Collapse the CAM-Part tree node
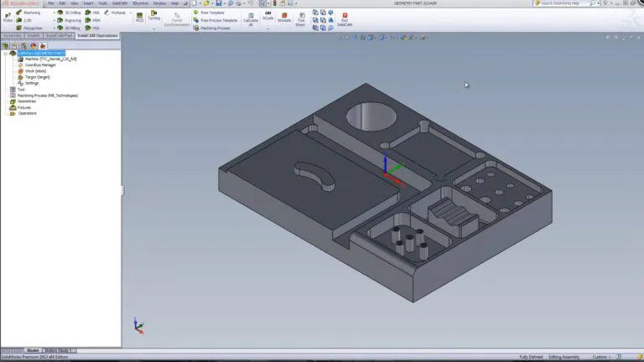Screen dimensions: 644x362 pyautogui.click(x=4, y=53)
